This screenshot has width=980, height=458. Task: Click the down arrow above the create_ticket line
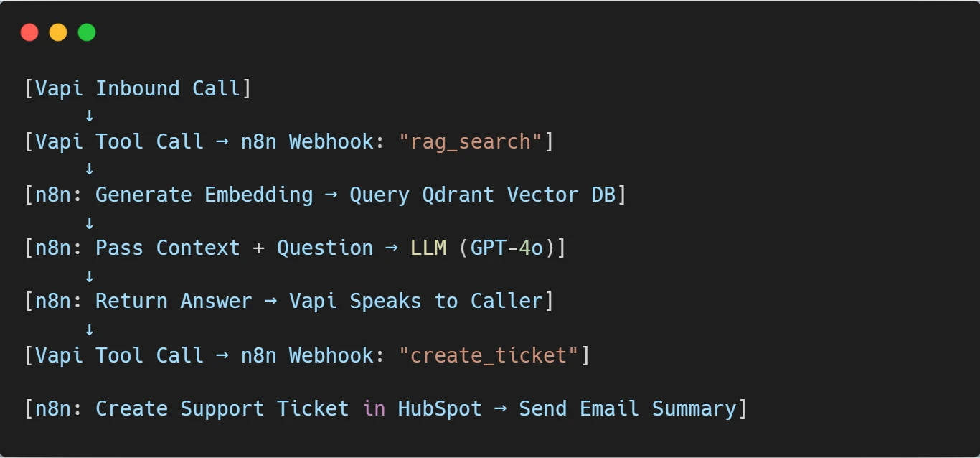point(90,330)
